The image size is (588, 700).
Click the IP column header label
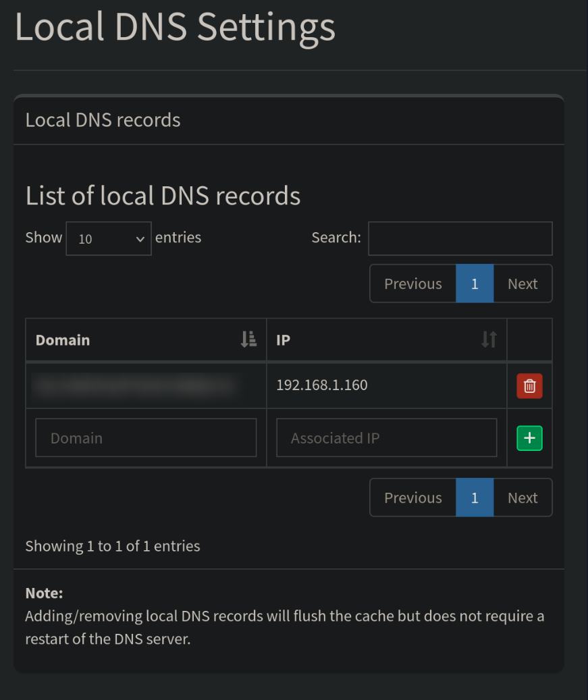coord(283,340)
